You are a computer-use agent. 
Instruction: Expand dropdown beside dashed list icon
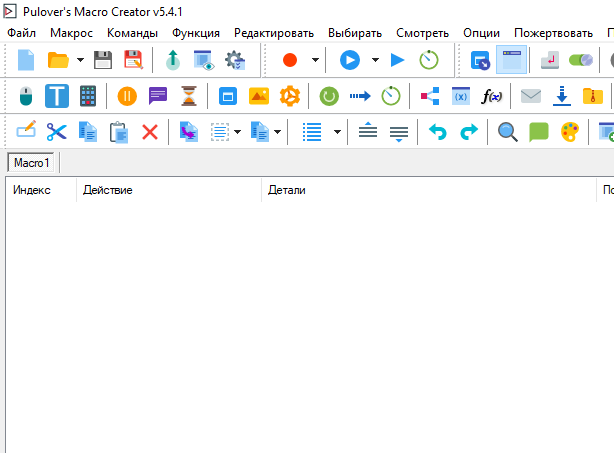point(237,132)
